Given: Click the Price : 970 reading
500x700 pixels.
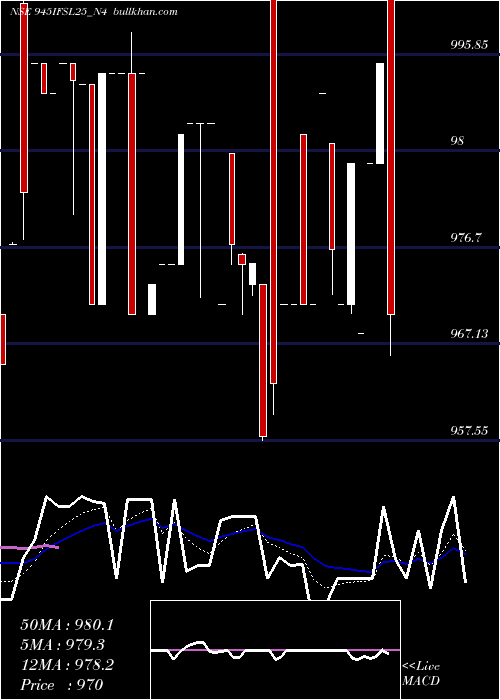Looking at the screenshot, I should point(62,685).
